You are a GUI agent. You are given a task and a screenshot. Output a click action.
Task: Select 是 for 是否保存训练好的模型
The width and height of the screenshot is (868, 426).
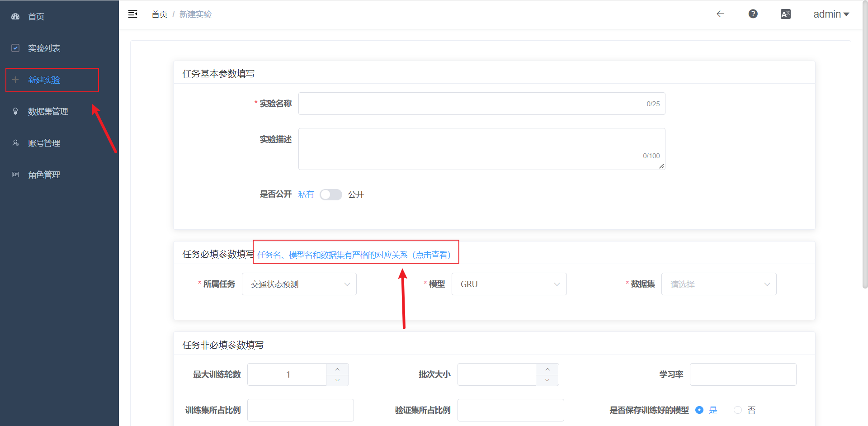(699, 410)
